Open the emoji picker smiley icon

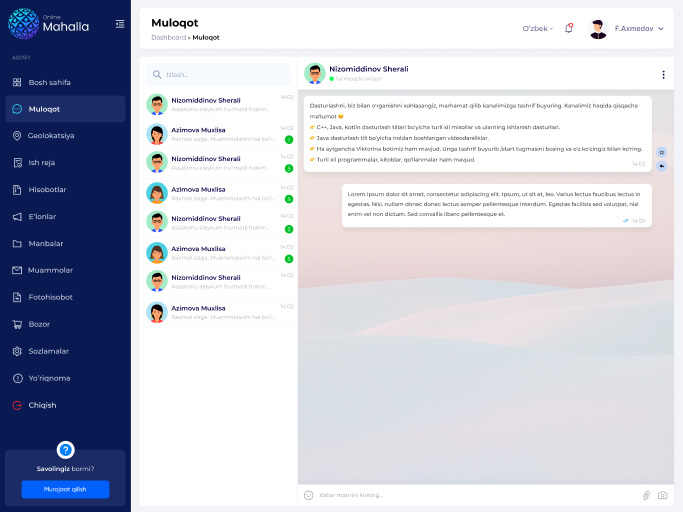point(309,495)
